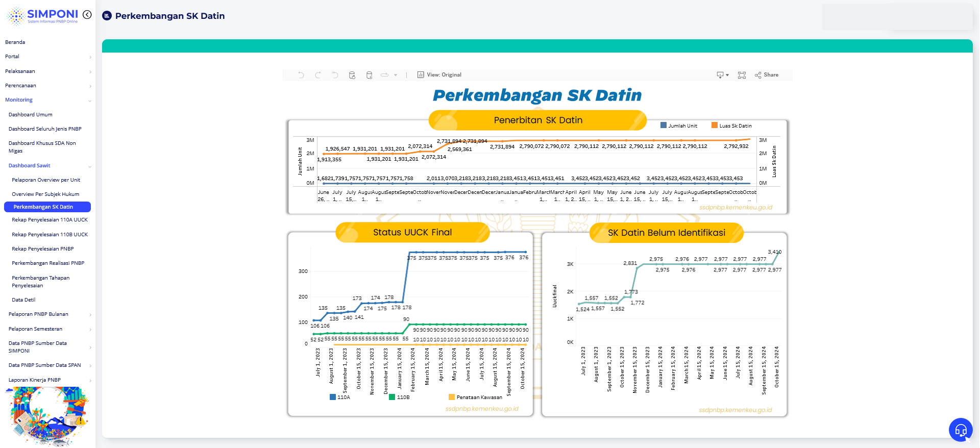This screenshot has height=448, width=980.
Task: Open Rekap Penyelesaian PNBP
Action: [43, 249]
